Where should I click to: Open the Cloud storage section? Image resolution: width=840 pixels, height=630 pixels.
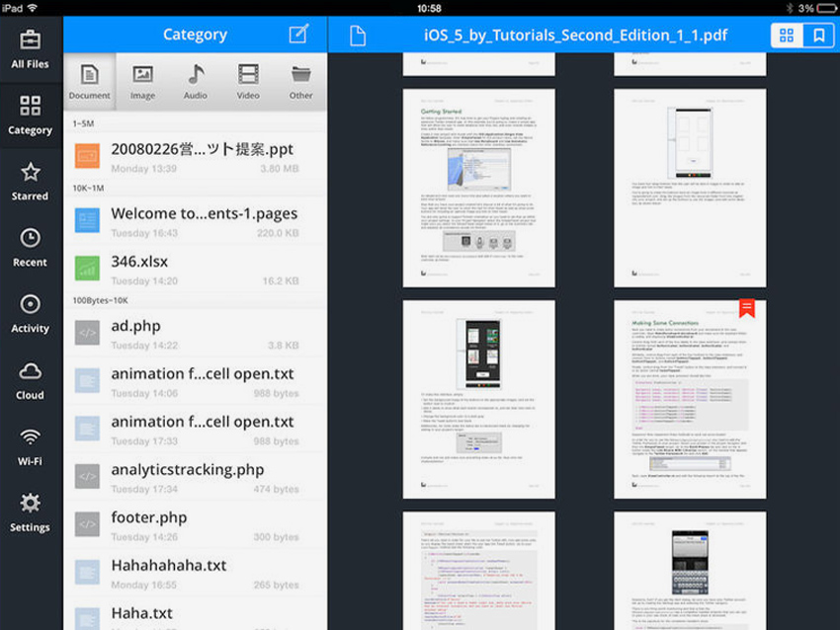[30, 380]
